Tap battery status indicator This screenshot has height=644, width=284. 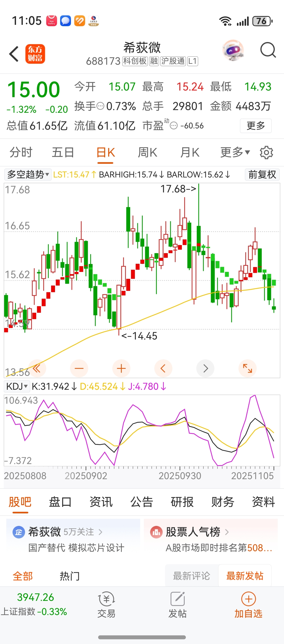262,21
